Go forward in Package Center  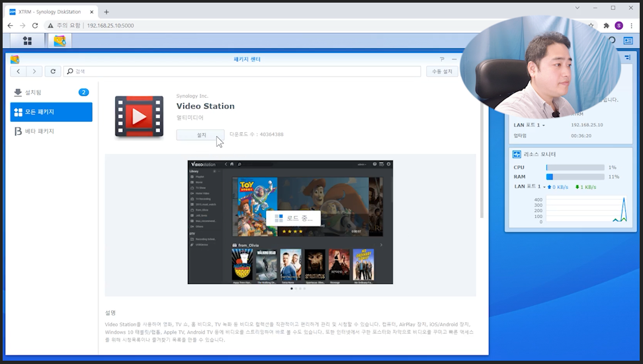tap(34, 71)
